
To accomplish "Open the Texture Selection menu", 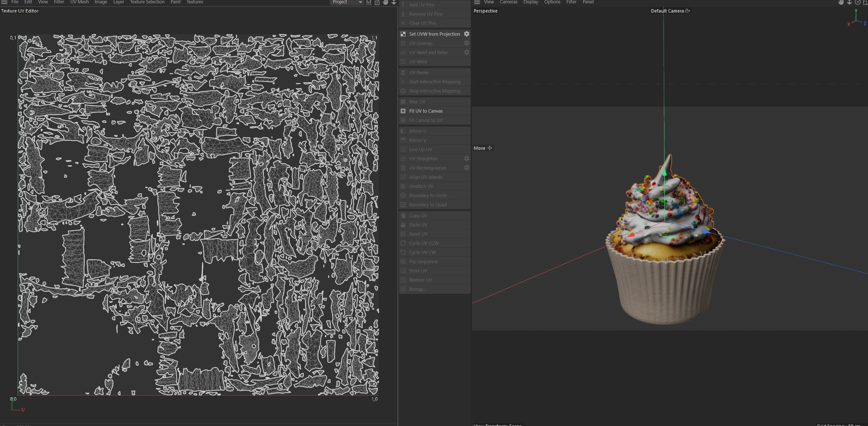I will 147,2.
